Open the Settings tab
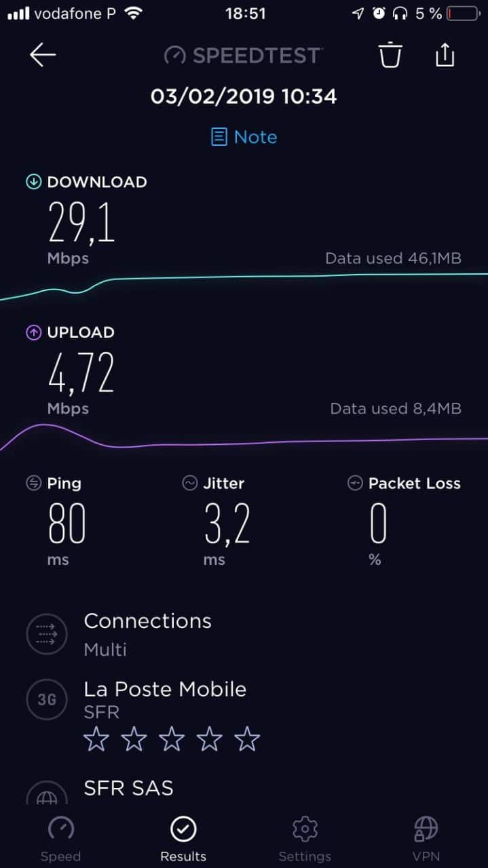Screen dimensions: 488x868 click(x=305, y=839)
